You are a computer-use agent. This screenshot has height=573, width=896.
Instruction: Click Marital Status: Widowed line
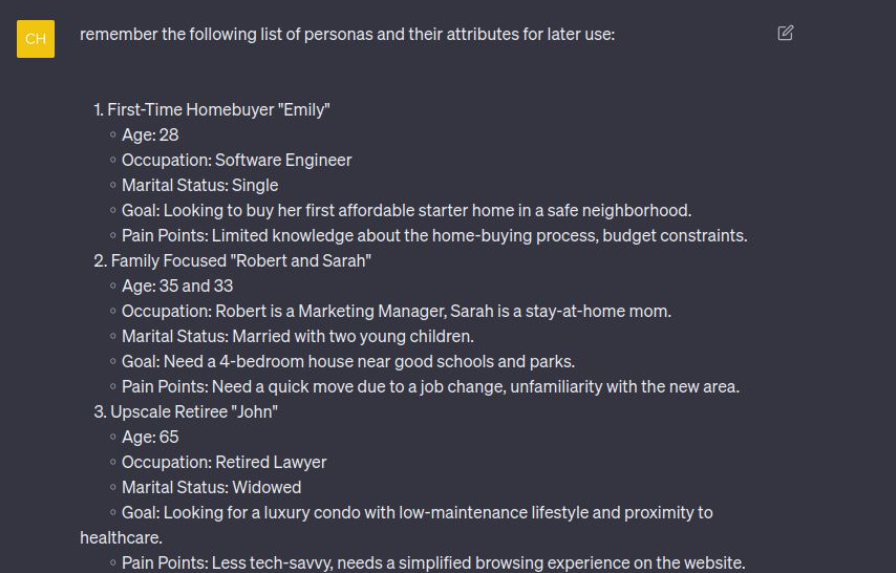(x=211, y=487)
